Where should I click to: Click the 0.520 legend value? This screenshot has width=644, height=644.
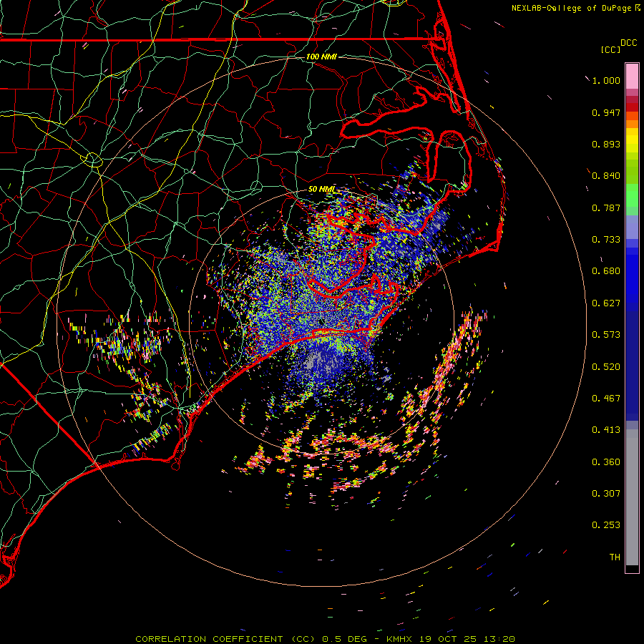pos(606,367)
